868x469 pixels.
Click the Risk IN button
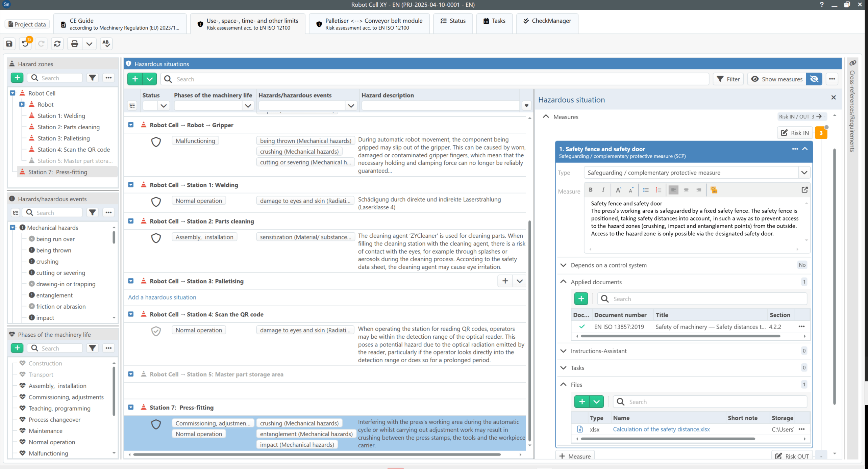pyautogui.click(x=795, y=133)
